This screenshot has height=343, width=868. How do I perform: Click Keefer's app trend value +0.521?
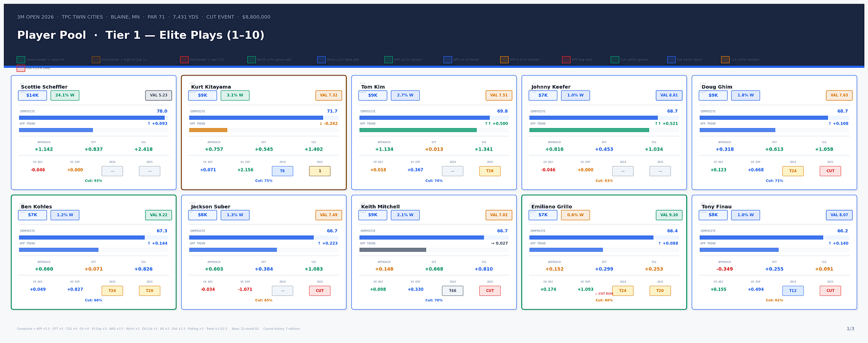click(667, 124)
